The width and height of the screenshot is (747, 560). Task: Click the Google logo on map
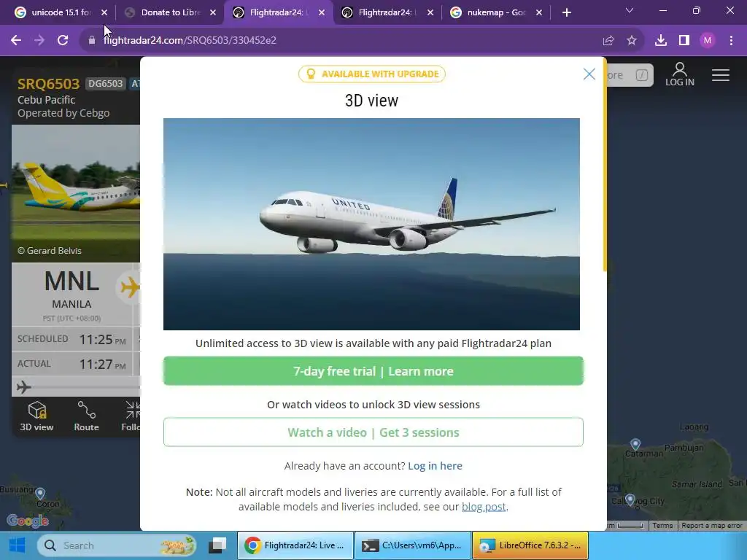(x=28, y=521)
